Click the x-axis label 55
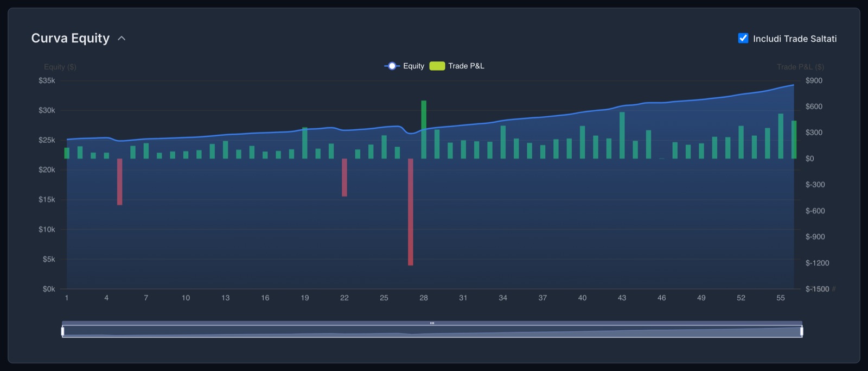This screenshot has height=371, width=868. 781,298
